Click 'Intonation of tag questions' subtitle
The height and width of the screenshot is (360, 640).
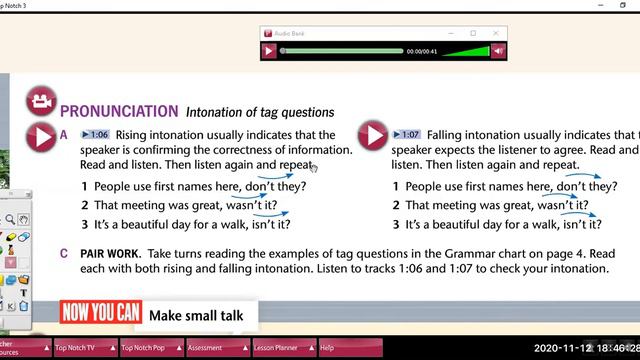click(260, 112)
